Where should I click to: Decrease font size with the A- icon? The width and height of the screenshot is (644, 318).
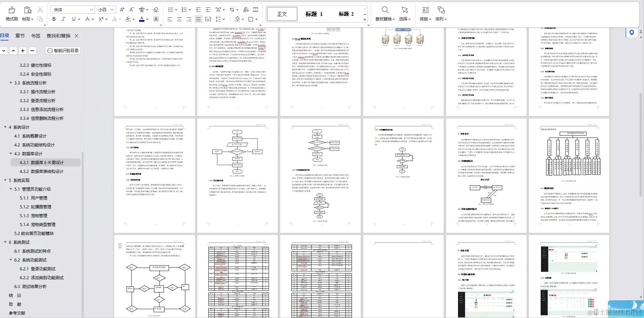(x=132, y=10)
